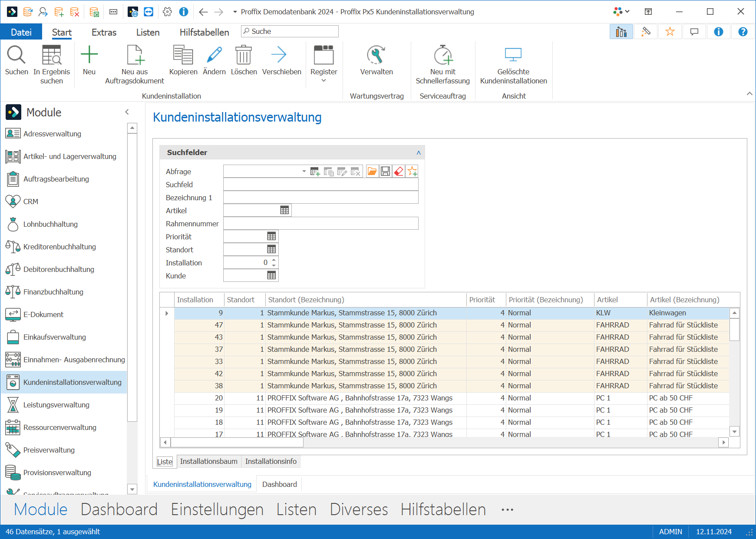Click the favorite star icon beside Abfrage
This screenshot has width=756, height=539.
click(x=412, y=172)
